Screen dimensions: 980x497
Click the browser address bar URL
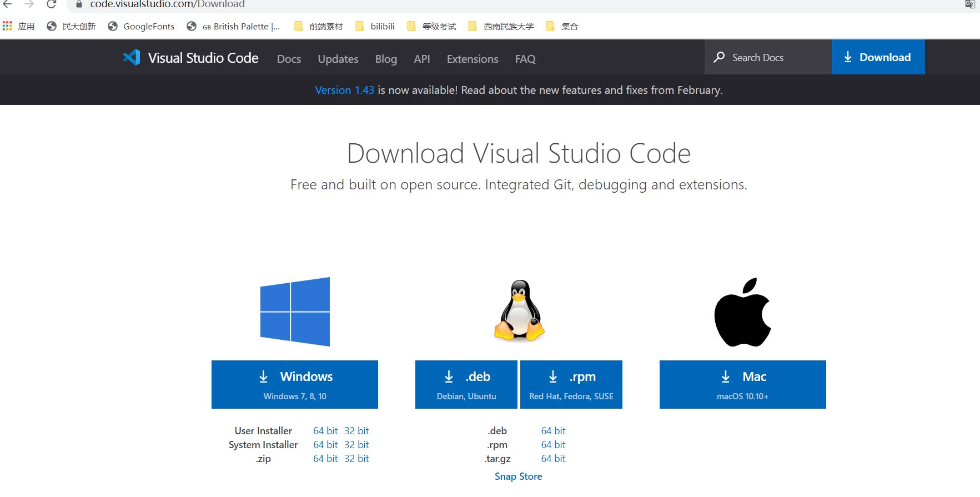(167, 4)
